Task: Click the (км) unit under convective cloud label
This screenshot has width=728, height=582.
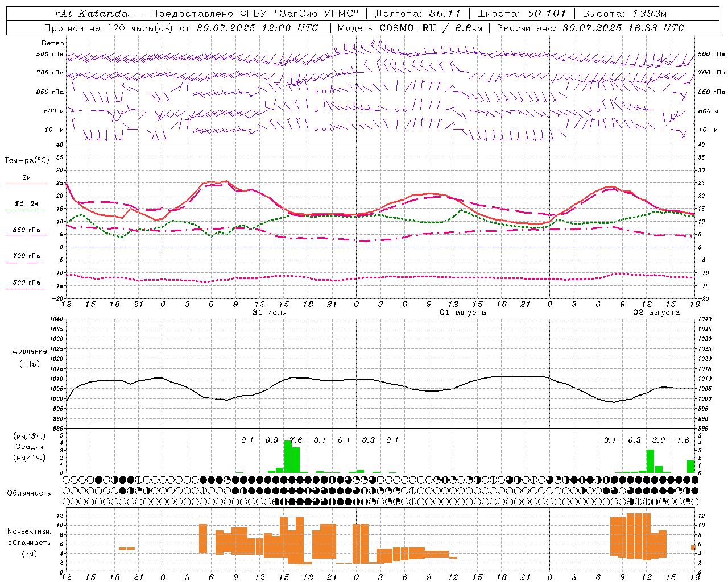Action: pos(30,554)
